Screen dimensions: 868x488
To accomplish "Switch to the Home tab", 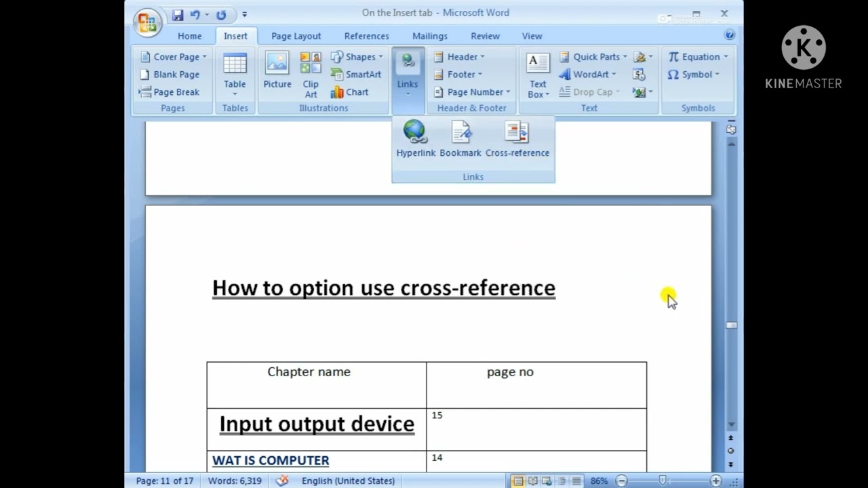I will (x=190, y=36).
